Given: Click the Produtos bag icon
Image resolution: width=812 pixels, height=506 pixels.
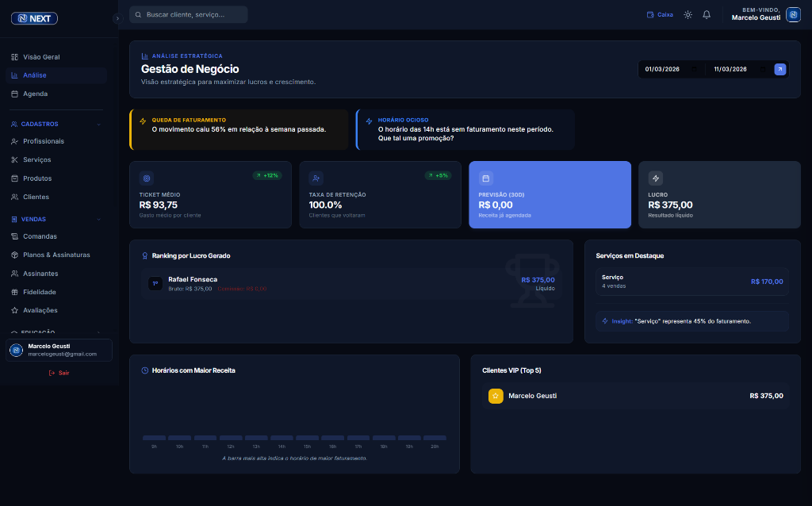Looking at the screenshot, I should [x=14, y=178].
